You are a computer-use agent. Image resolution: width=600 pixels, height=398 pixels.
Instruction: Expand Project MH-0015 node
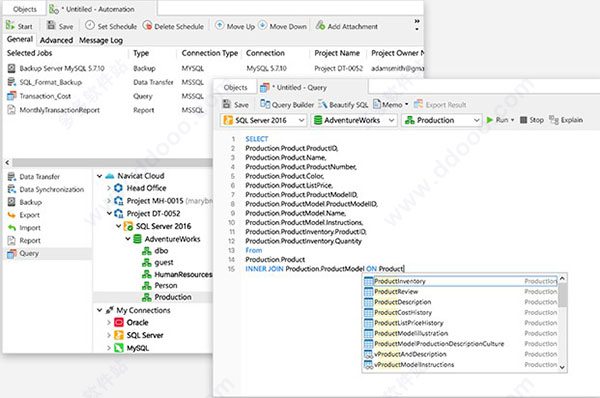click(109, 201)
